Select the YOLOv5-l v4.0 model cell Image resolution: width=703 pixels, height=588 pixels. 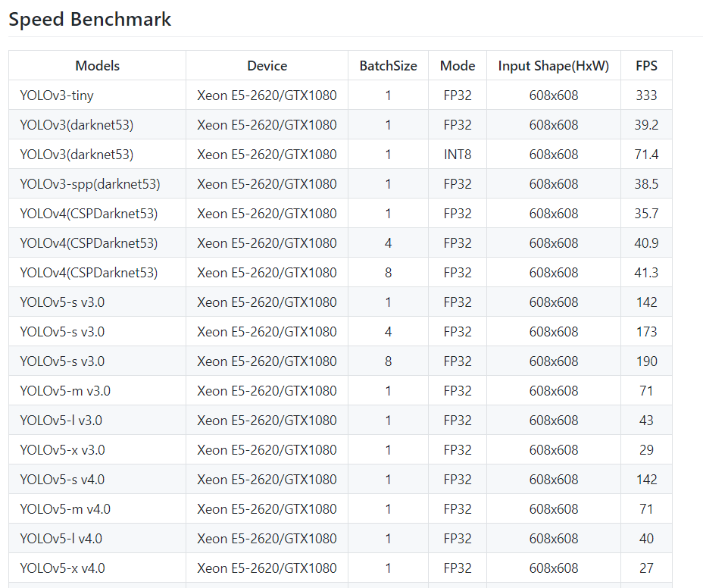pos(61,539)
